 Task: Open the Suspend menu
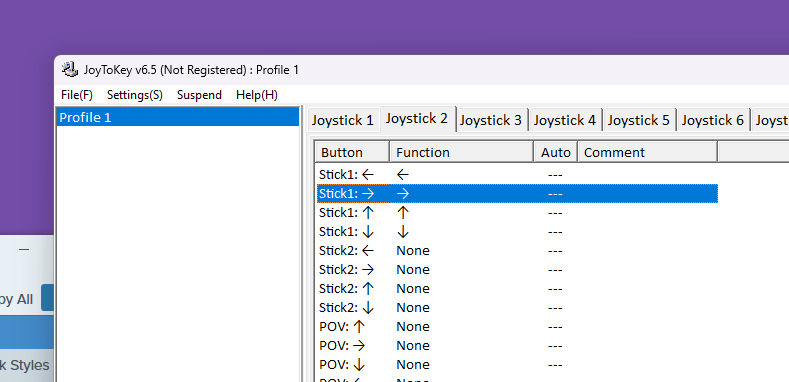click(x=199, y=95)
